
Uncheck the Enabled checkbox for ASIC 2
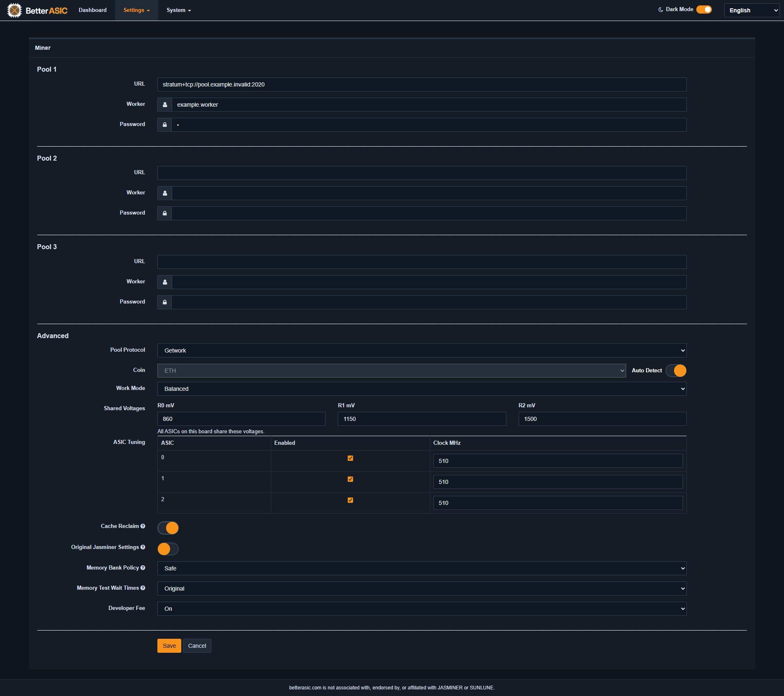click(350, 500)
